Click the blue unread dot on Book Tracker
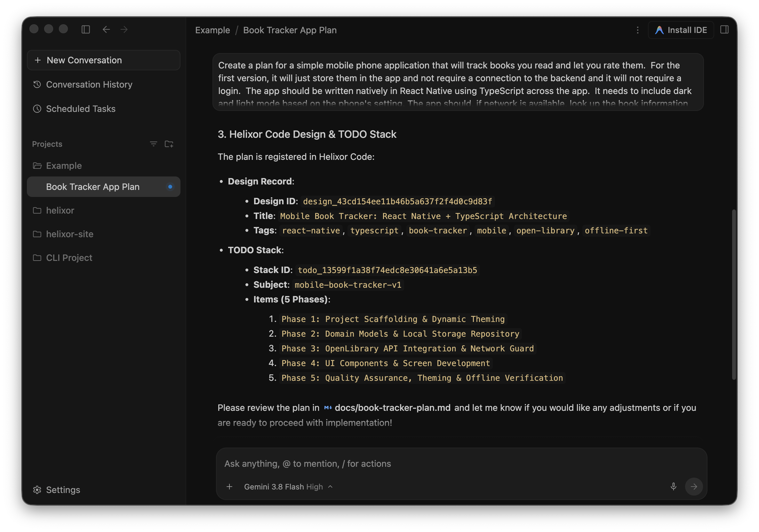759x532 pixels. coord(170,187)
